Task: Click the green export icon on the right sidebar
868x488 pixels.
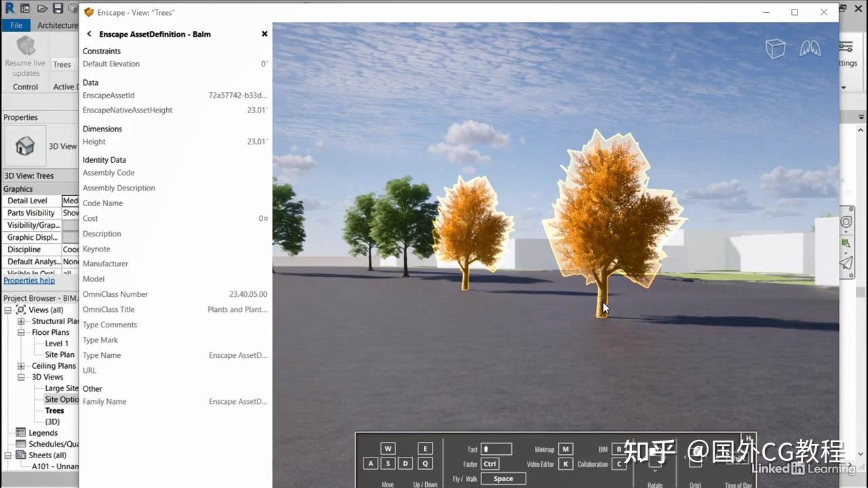Action: click(x=846, y=243)
